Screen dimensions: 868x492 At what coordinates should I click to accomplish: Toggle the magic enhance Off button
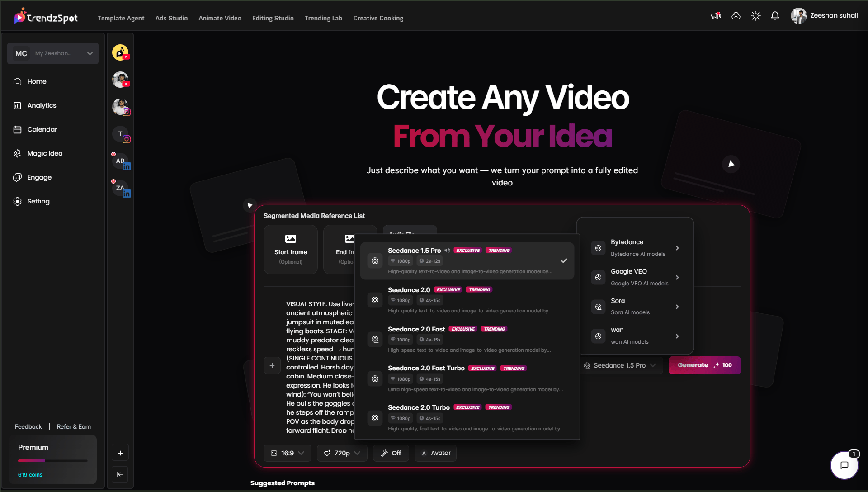391,453
